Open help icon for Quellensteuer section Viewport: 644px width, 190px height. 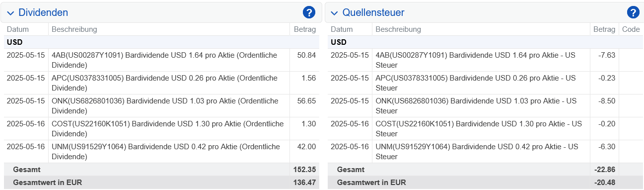[633, 12]
